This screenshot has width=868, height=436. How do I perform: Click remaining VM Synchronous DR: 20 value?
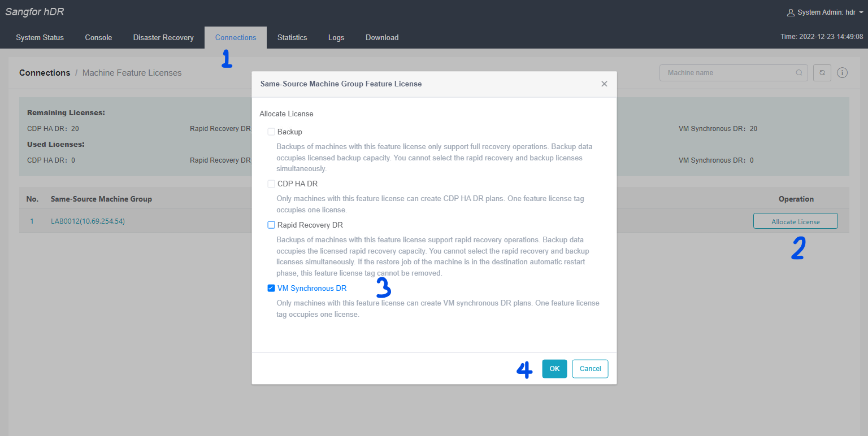pyautogui.click(x=718, y=129)
